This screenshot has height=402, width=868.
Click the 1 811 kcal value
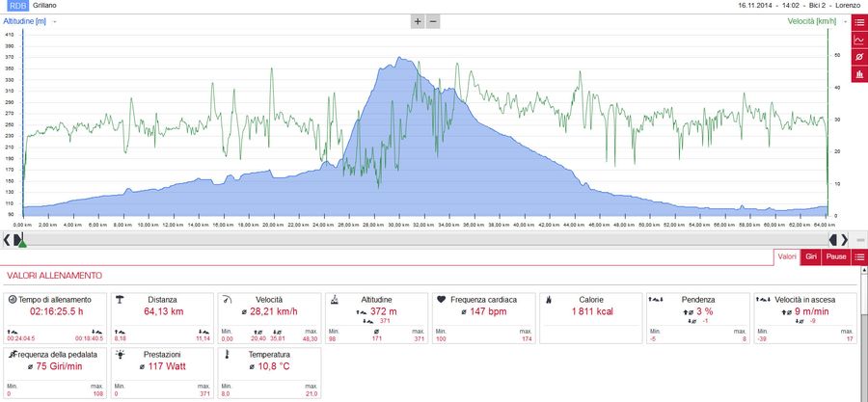(592, 311)
